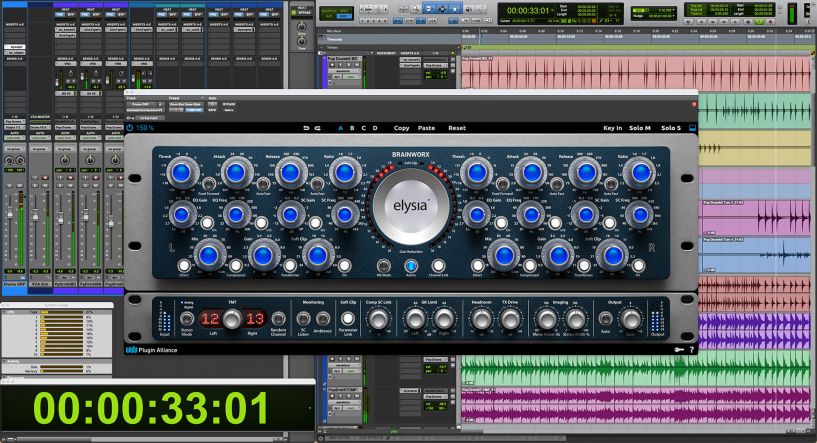Select the top red drum audio clip

coord(637,72)
